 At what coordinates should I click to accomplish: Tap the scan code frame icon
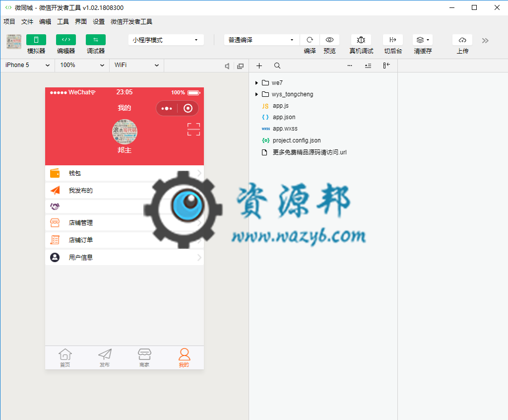click(194, 129)
